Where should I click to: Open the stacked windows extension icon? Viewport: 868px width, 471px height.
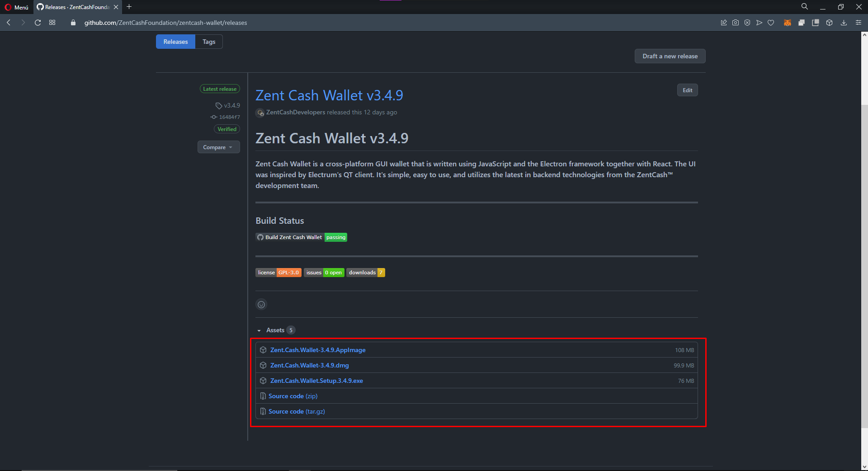[802, 23]
